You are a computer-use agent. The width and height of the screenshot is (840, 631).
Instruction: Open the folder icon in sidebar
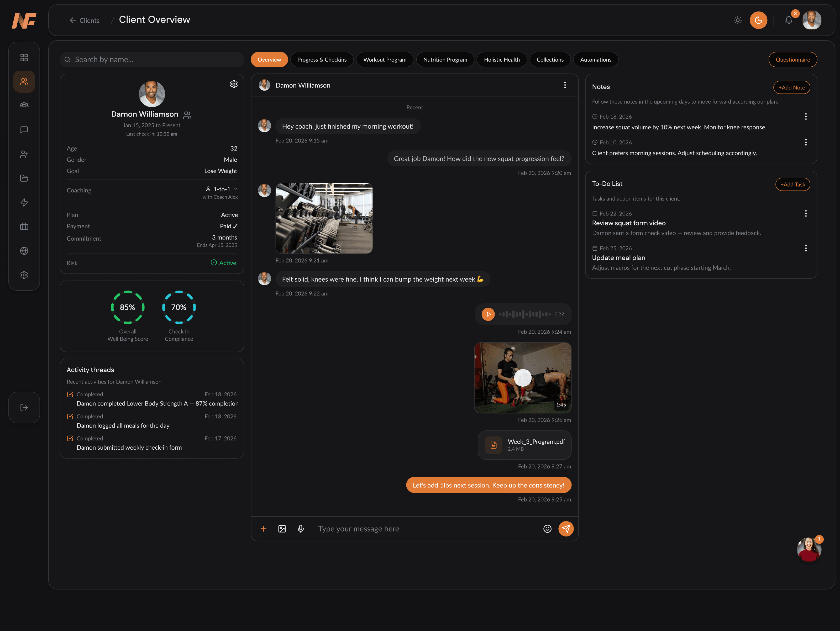click(x=24, y=178)
